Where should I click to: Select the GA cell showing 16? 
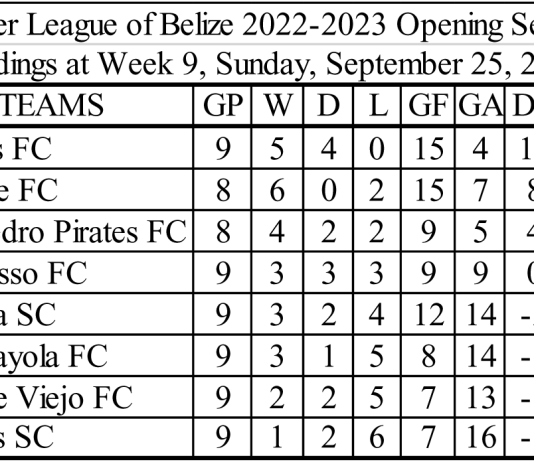coord(480,437)
